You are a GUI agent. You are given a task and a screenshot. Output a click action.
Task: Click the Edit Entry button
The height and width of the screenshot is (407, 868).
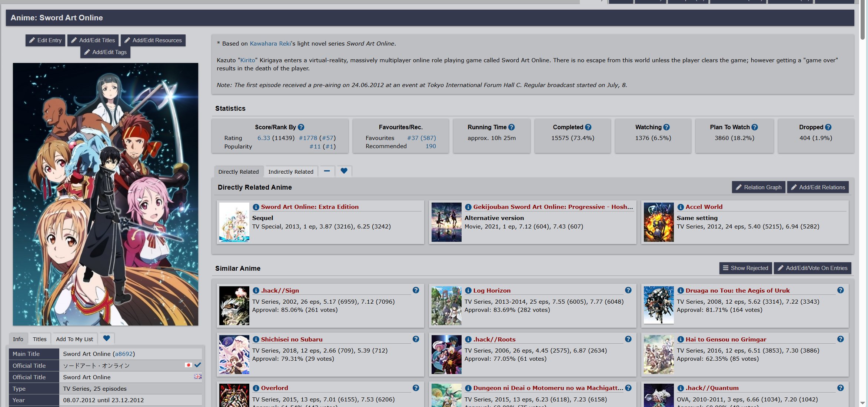pyautogui.click(x=45, y=40)
